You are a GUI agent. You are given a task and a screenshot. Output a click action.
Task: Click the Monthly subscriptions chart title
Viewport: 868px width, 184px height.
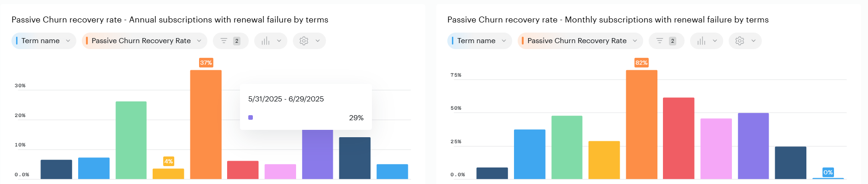(608, 20)
